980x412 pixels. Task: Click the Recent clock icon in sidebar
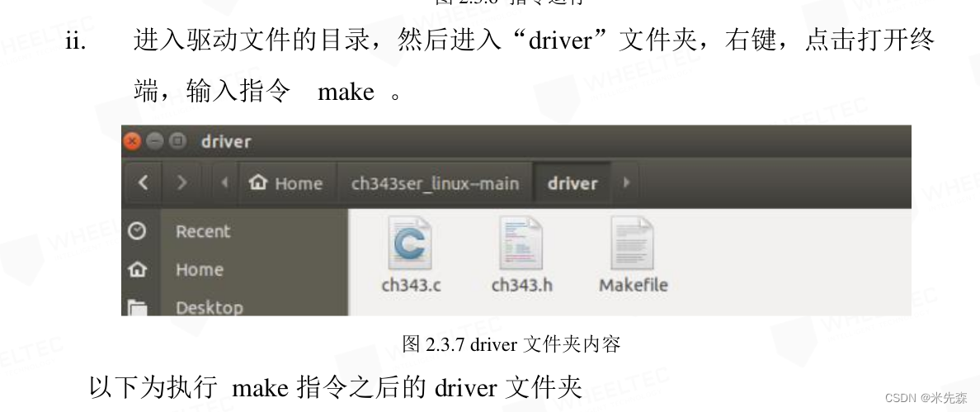pyautogui.click(x=137, y=231)
